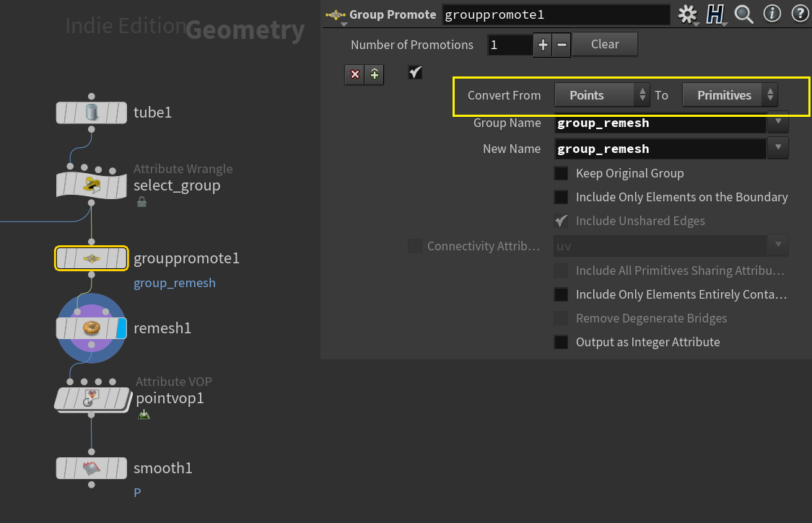This screenshot has width=812, height=523.
Task: Select the tube1 node
Action: pyautogui.click(x=91, y=113)
